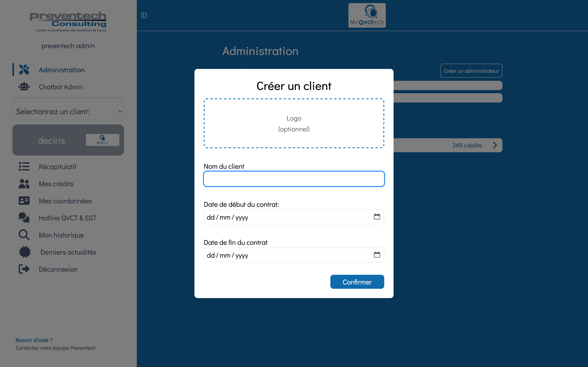Screen dimensions: 588x367
Task: Click the Chatbot Admin robot icon
Action: coord(24,87)
